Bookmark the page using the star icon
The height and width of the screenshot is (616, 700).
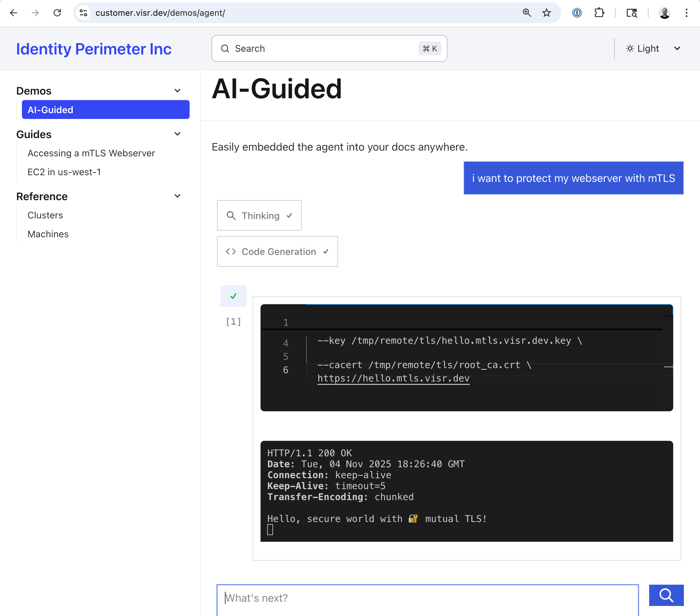(547, 13)
